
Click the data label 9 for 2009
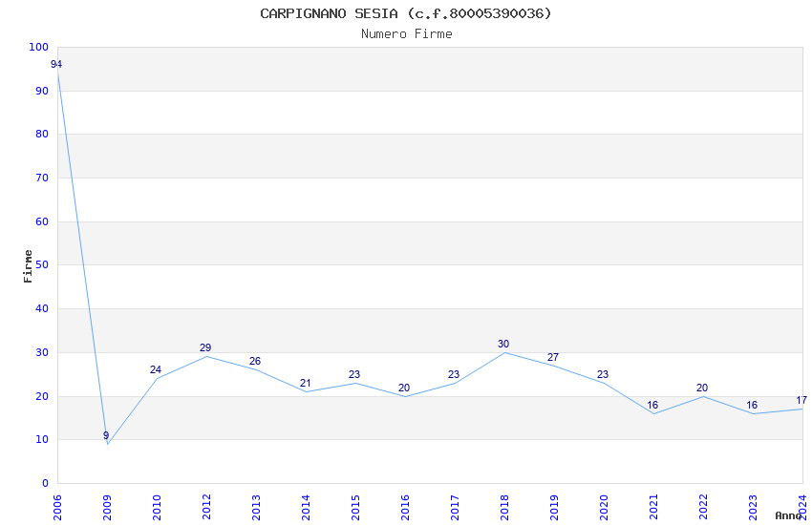tap(106, 435)
